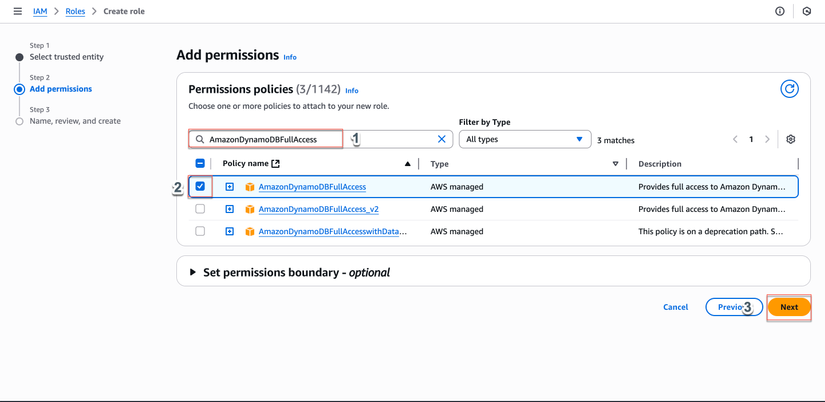Sort by Policy name column
The image size is (825, 402).
click(407, 164)
